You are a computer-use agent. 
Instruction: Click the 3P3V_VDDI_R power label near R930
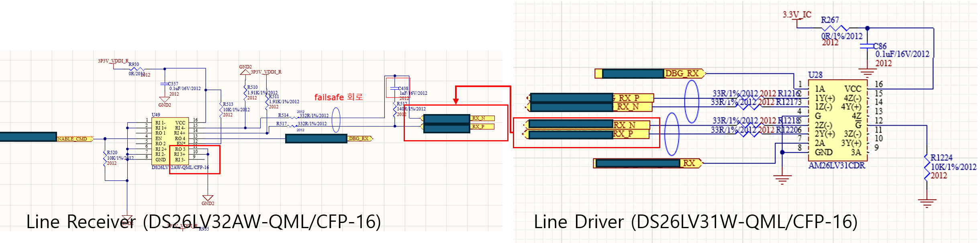[113, 61]
